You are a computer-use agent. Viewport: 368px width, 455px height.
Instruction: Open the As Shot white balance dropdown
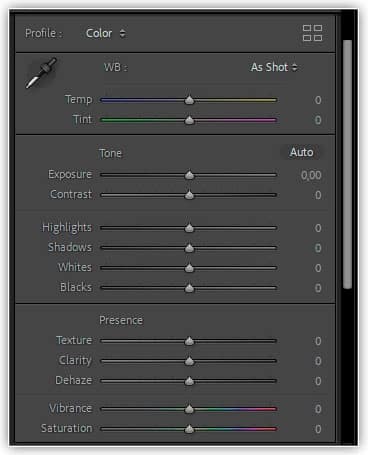pos(274,67)
